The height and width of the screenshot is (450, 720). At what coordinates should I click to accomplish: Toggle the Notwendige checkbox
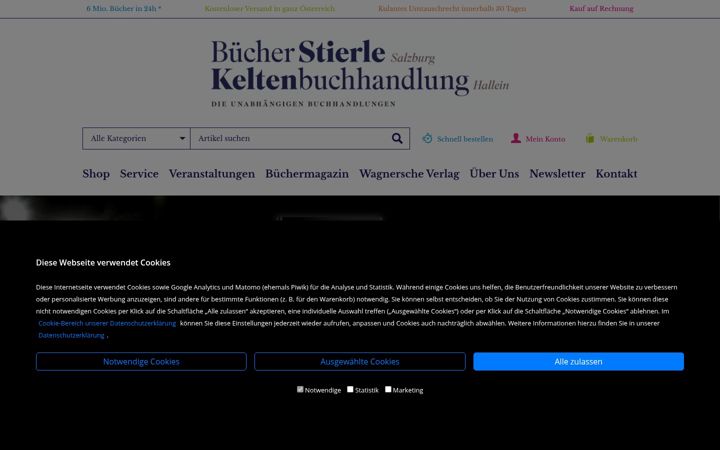300,389
